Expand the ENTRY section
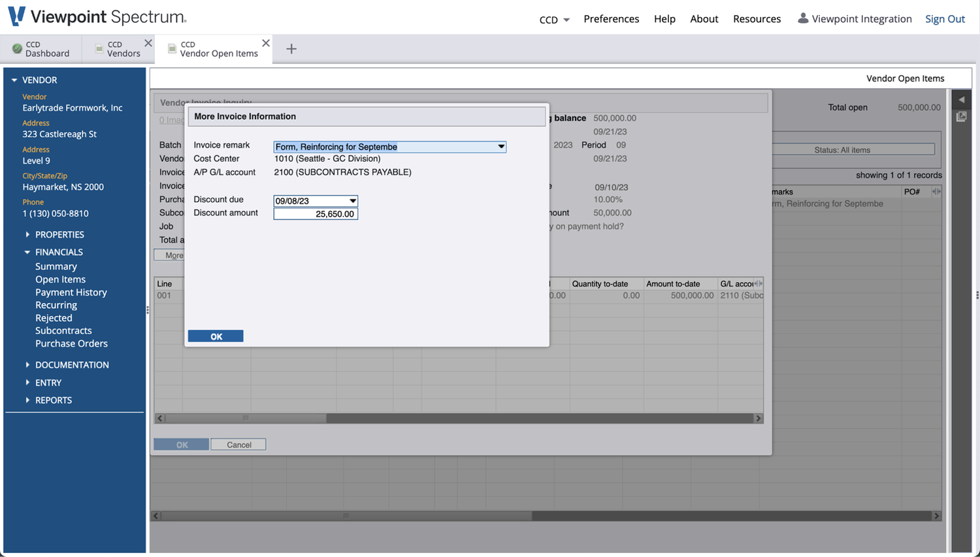This screenshot has width=980, height=557. 27,382
